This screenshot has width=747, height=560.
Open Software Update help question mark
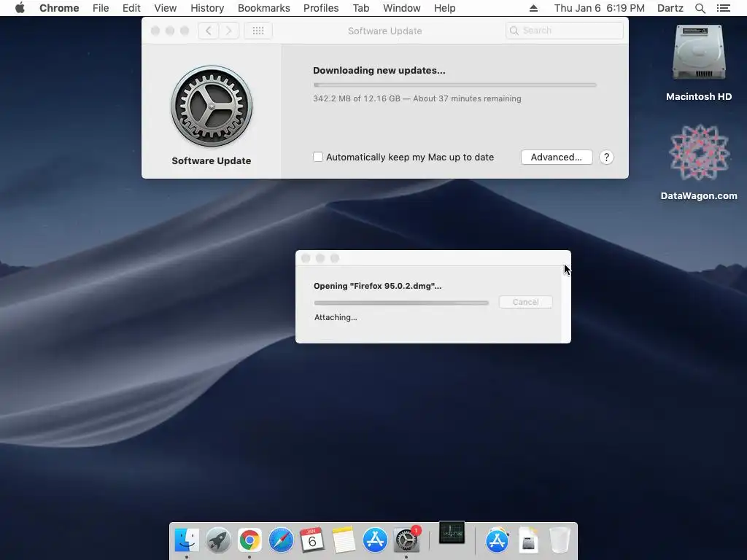tap(606, 157)
